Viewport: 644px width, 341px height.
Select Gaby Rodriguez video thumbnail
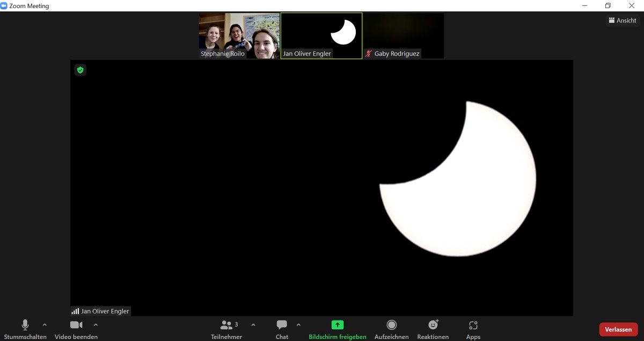404,35
